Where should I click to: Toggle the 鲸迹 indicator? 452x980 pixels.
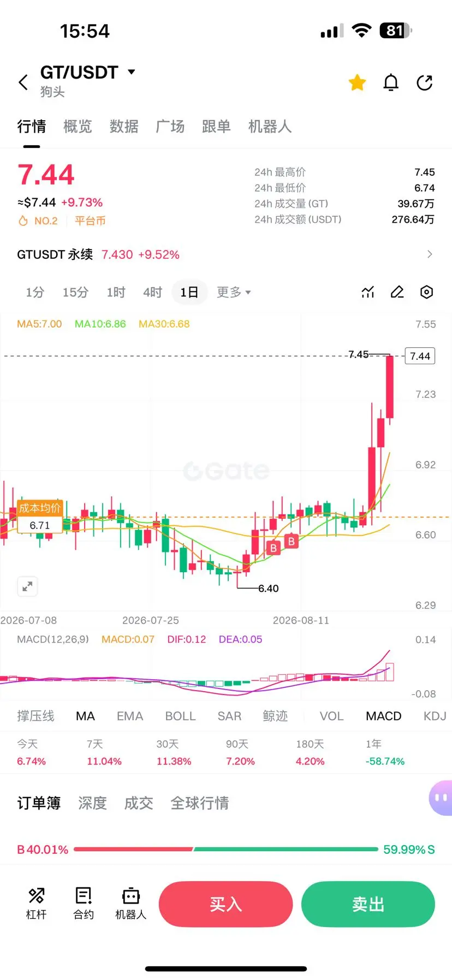(275, 716)
